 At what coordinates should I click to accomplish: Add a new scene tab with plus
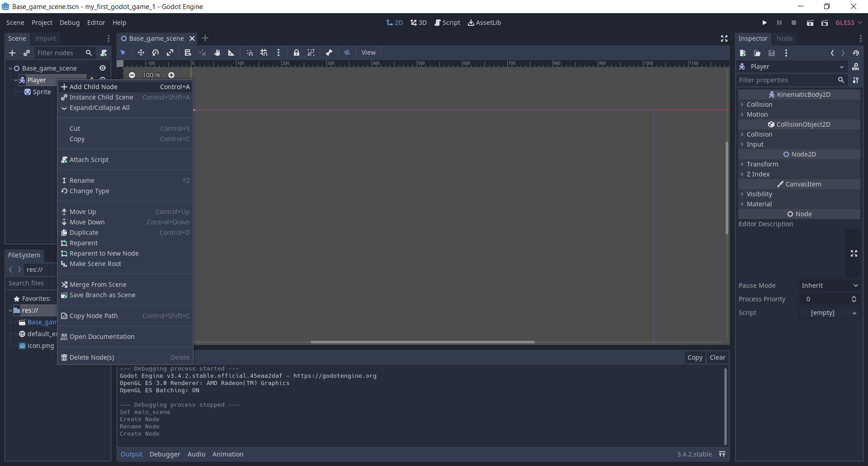pyautogui.click(x=205, y=38)
